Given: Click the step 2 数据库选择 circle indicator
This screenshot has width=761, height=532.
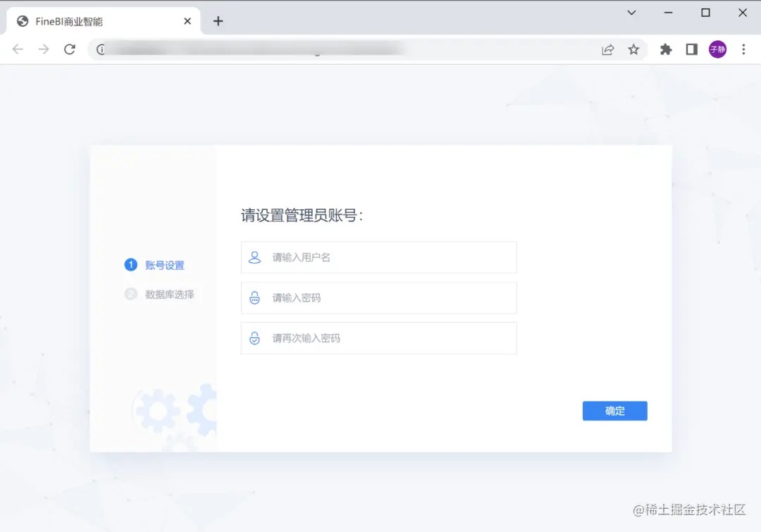Looking at the screenshot, I should coord(130,294).
